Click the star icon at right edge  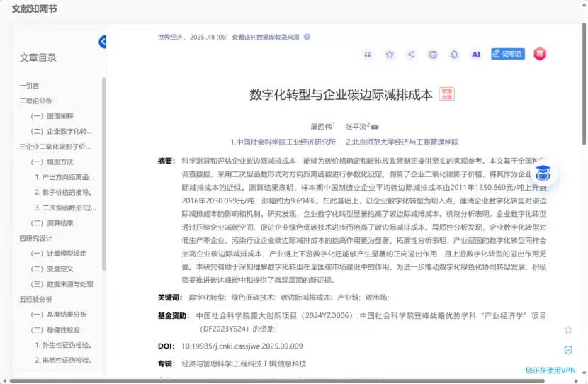568,329
